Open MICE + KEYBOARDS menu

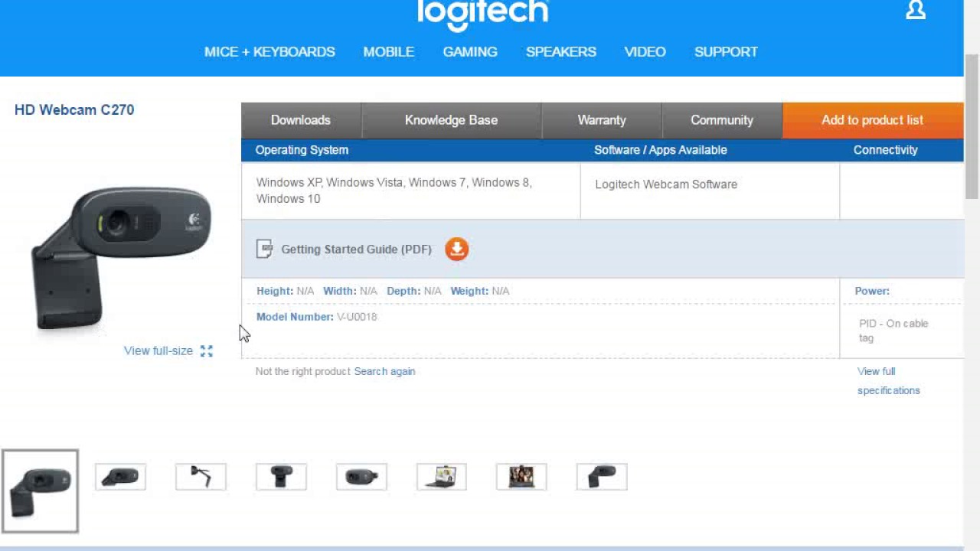click(x=269, y=52)
